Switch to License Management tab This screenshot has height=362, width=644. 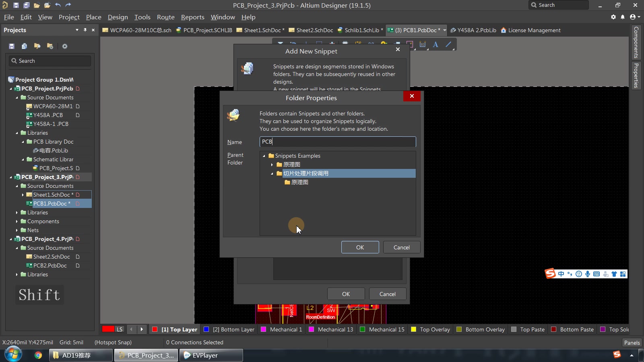(530, 30)
